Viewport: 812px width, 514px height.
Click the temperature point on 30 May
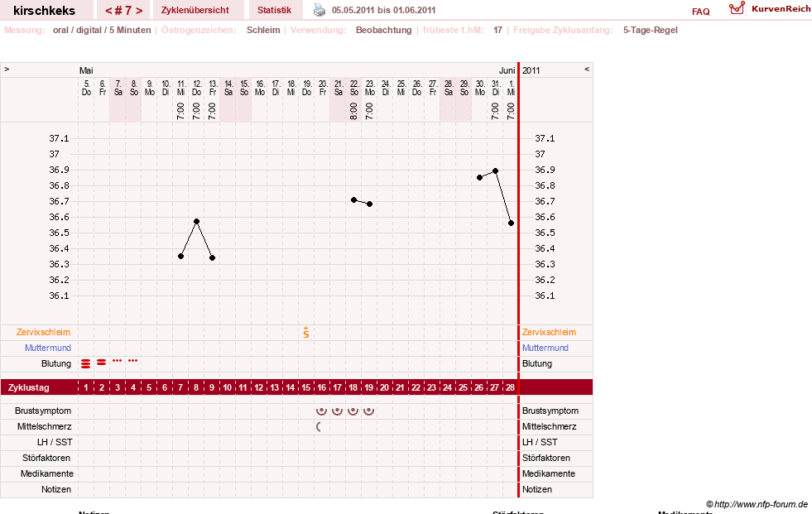tap(479, 178)
